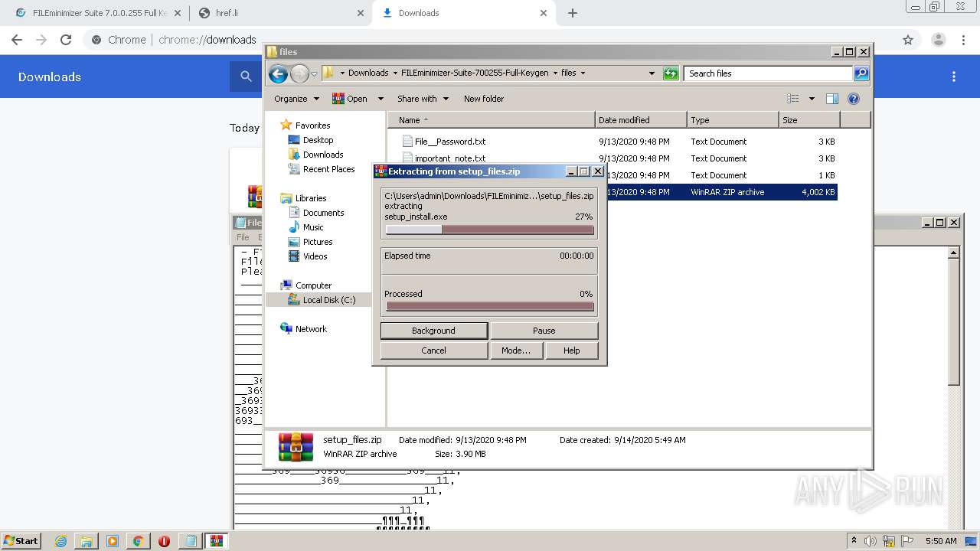Click the Windows Start button

pos(21,540)
